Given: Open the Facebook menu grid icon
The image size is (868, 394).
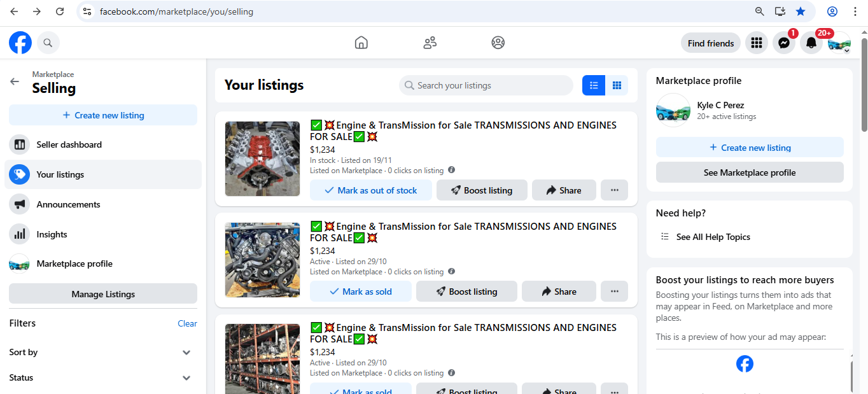Looking at the screenshot, I should tap(757, 43).
